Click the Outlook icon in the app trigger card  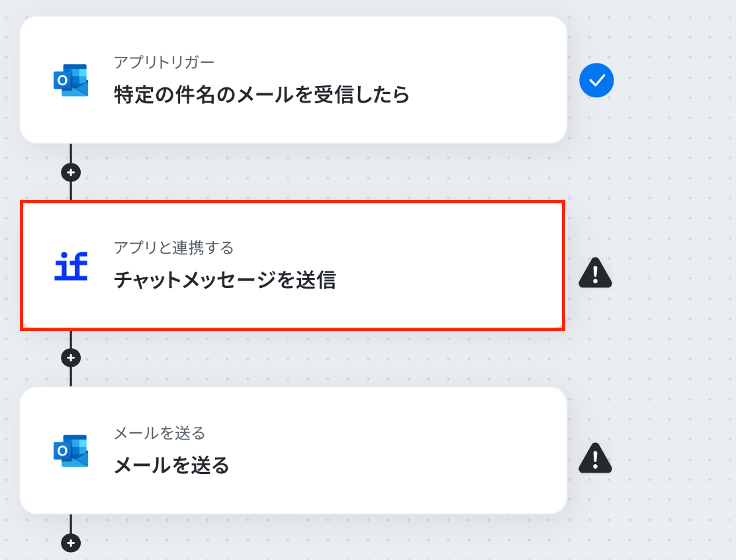click(x=71, y=81)
